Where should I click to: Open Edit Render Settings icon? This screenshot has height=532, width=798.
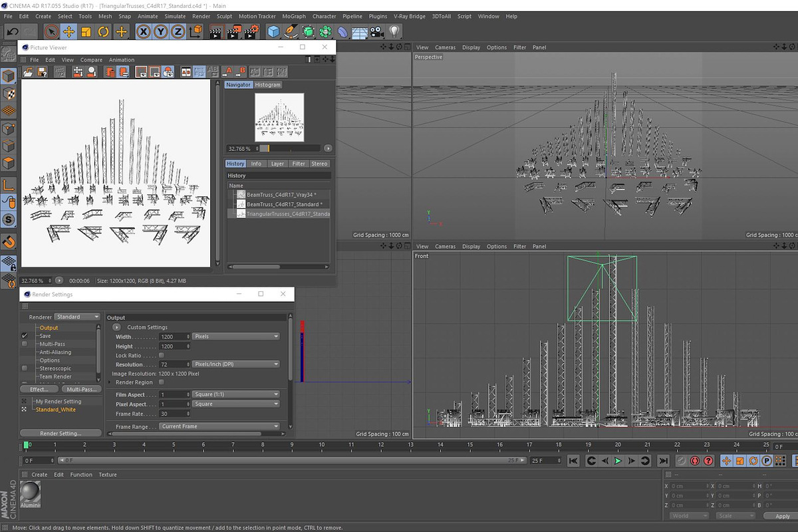click(251, 31)
